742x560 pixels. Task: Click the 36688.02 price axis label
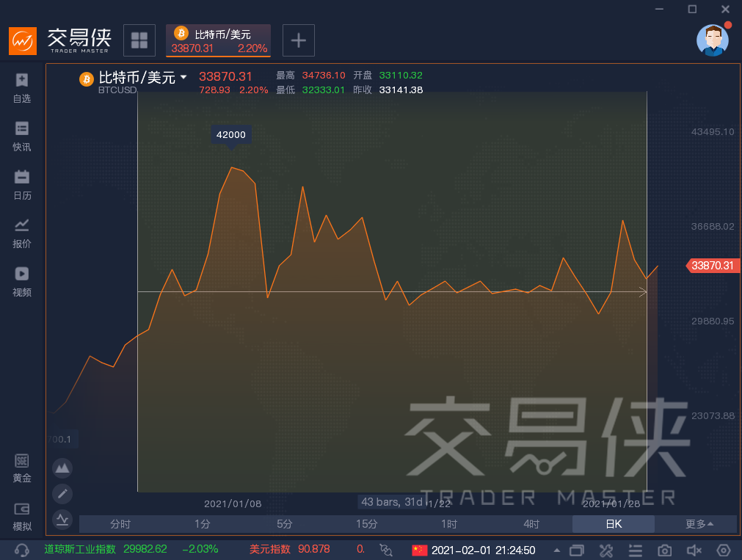[713, 226]
